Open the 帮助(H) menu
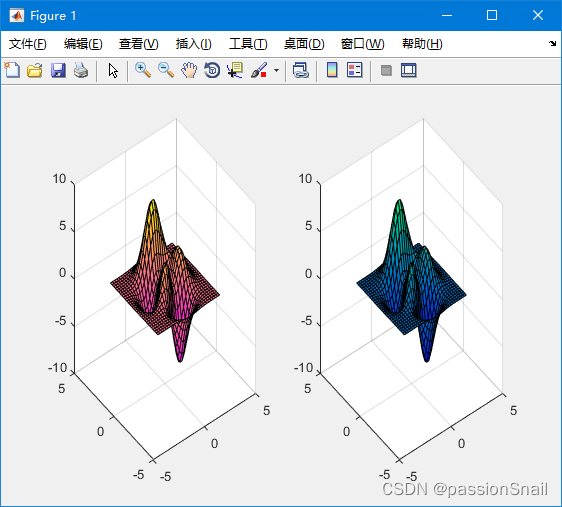The width and height of the screenshot is (562, 507). [422, 44]
